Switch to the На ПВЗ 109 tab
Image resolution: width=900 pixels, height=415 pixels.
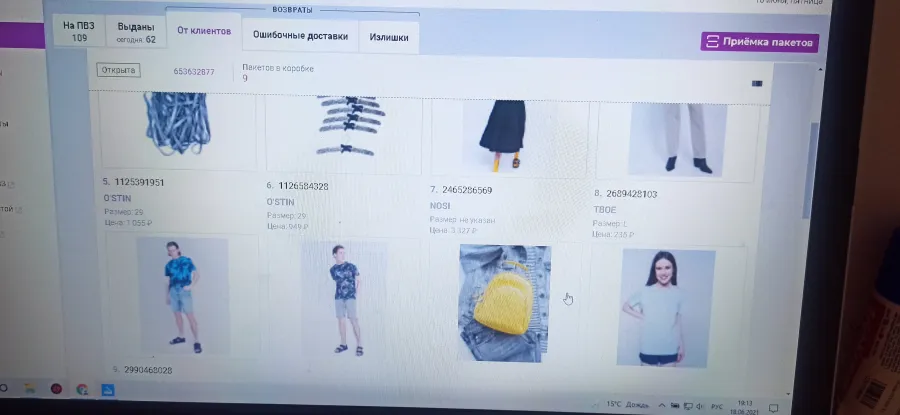[79, 32]
